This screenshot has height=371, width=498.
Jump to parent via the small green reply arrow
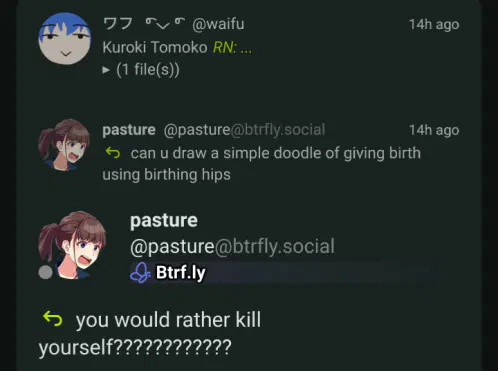(x=113, y=153)
